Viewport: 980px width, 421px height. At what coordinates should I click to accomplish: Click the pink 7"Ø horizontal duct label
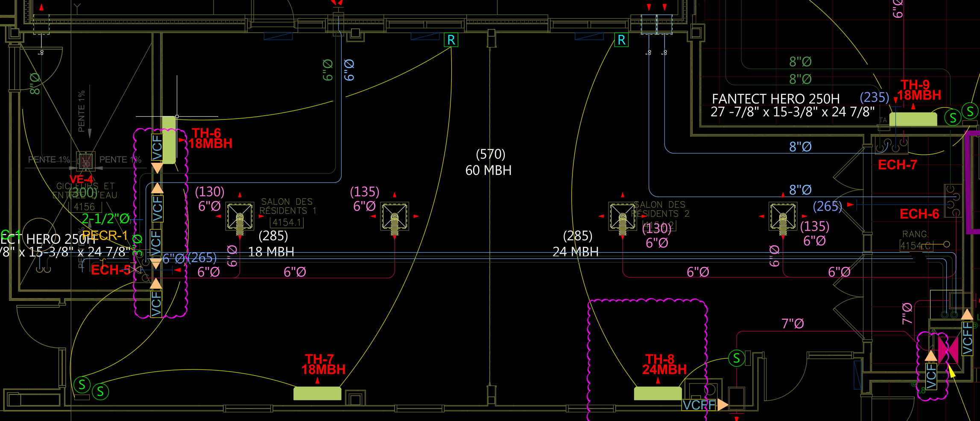(x=793, y=324)
